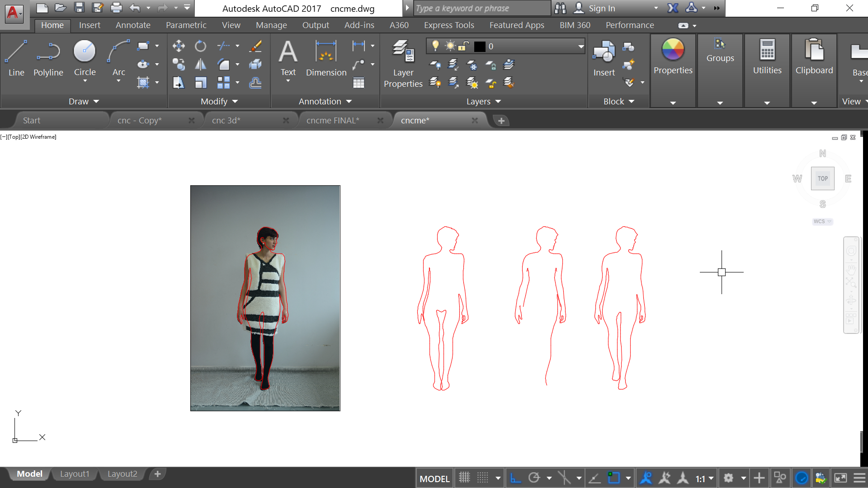Choose the Rotate tool
The height and width of the screenshot is (488, 868).
coord(200,46)
